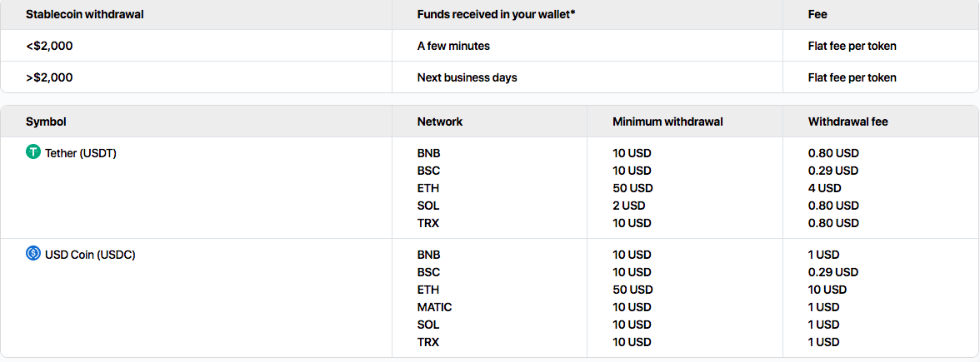Click the Stablecoin withdrawal column header
The width and height of the screenshot is (980, 362).
(x=85, y=14)
